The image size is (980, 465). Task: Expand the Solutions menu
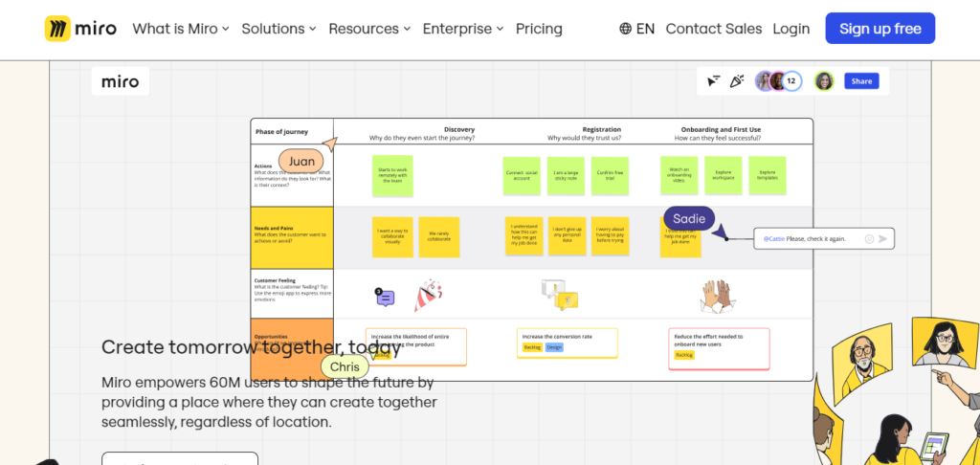278,29
